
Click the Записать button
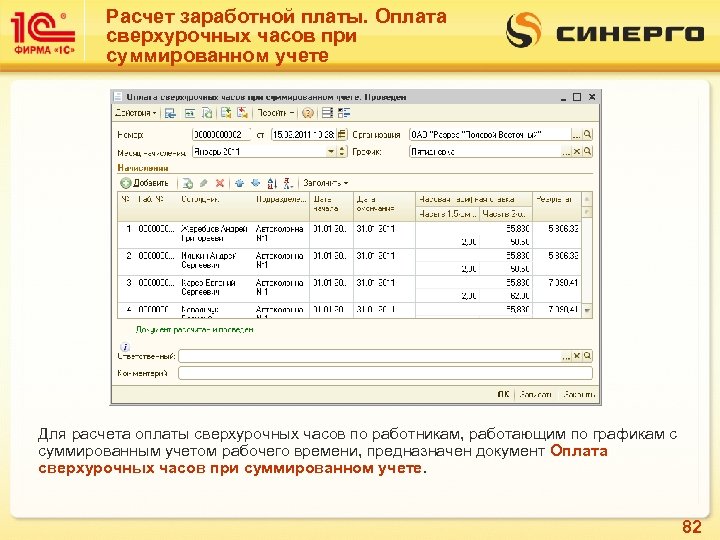536,394
